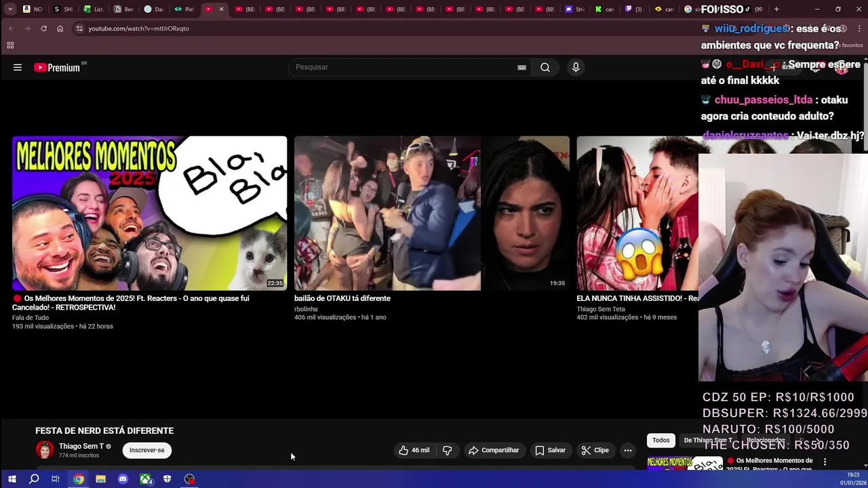
Task: Open Windows taskbar search
Action: tap(34, 479)
